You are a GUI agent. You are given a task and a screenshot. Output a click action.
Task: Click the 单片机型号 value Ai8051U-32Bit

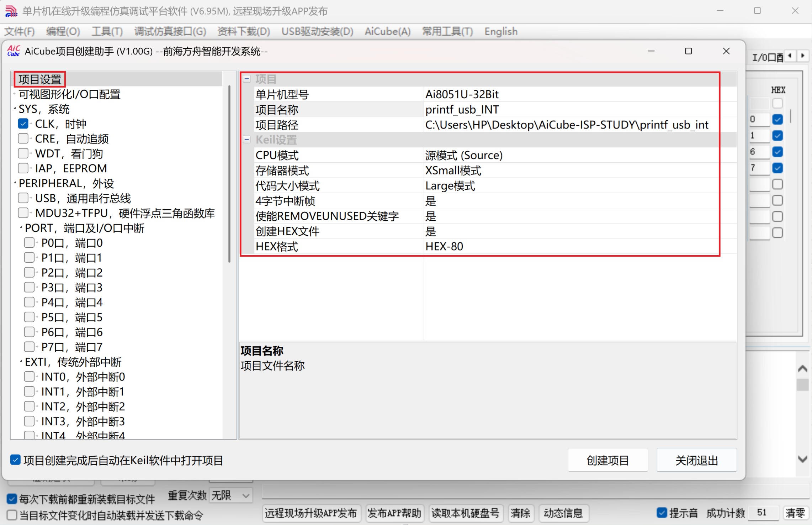pyautogui.click(x=579, y=94)
